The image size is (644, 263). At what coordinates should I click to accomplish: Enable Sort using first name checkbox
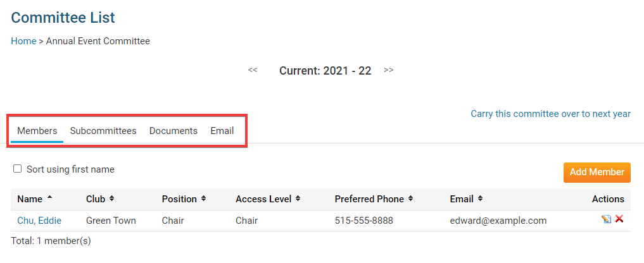18,169
